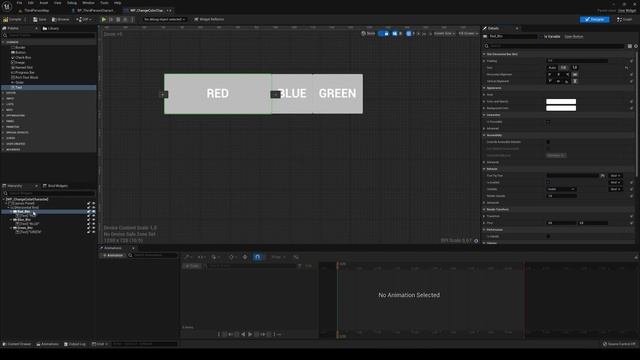Select the Image widget in Palette
The height and width of the screenshot is (360, 640).
click(x=18, y=62)
